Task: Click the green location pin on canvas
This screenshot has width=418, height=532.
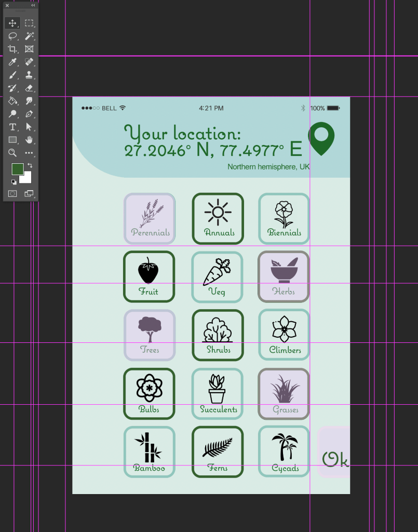Action: (321, 138)
